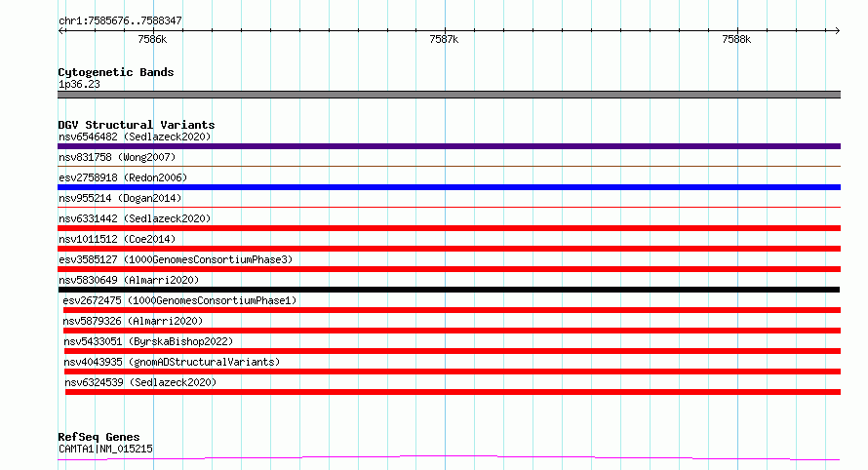The image size is (868, 470).
Task: Click the magenta CAMTA1 gene line
Action: point(449,458)
